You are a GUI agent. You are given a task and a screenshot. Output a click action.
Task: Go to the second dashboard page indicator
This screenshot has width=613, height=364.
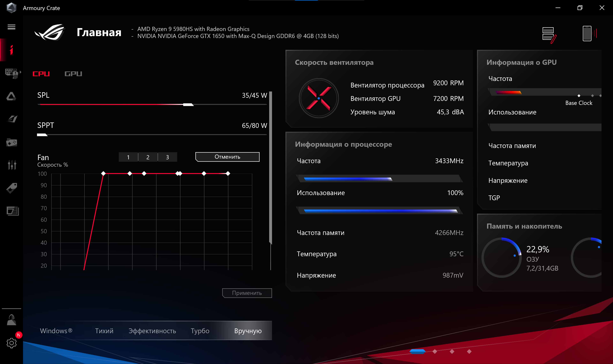(x=435, y=352)
